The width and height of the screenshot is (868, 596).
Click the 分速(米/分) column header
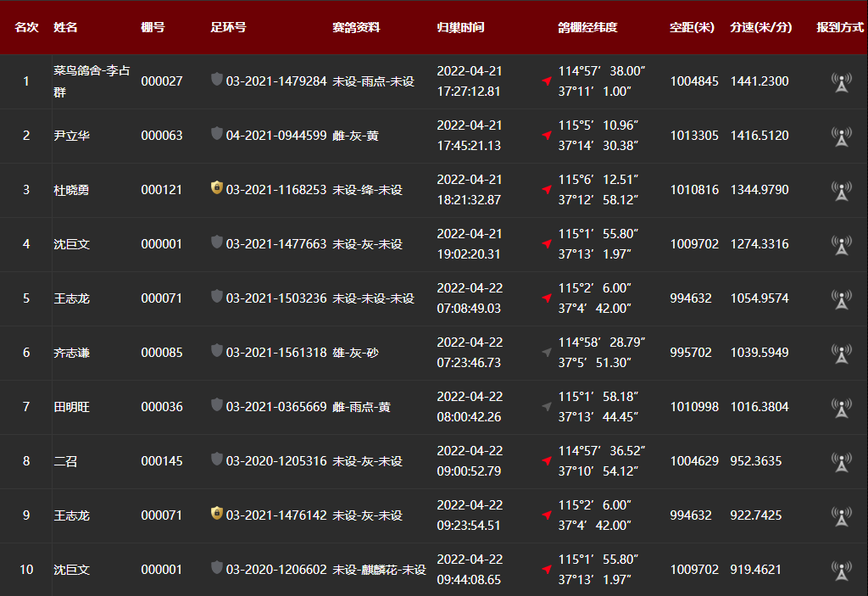click(760, 27)
